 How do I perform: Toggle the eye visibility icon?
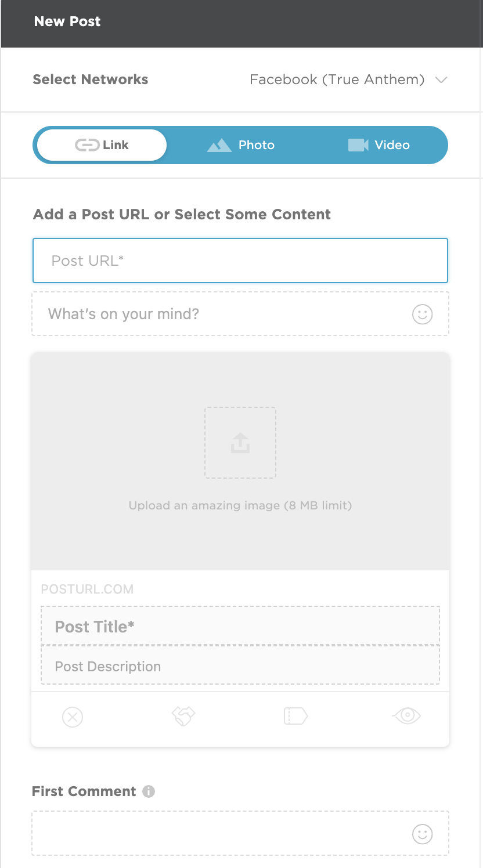(x=407, y=715)
